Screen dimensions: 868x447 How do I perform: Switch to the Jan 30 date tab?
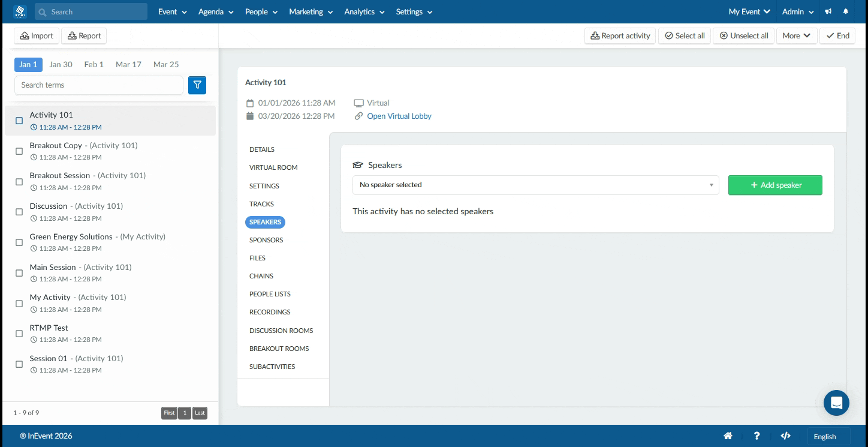click(61, 64)
